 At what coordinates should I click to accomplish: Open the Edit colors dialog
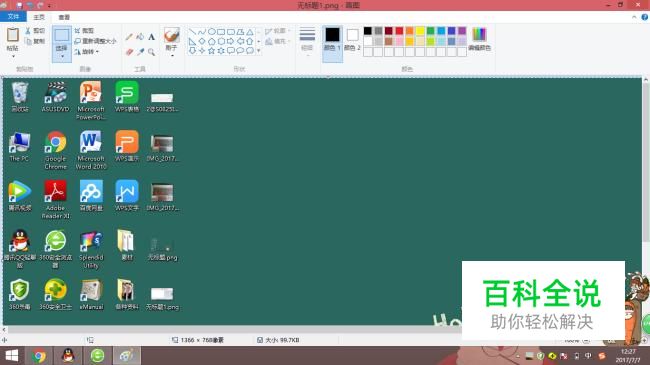[479, 39]
